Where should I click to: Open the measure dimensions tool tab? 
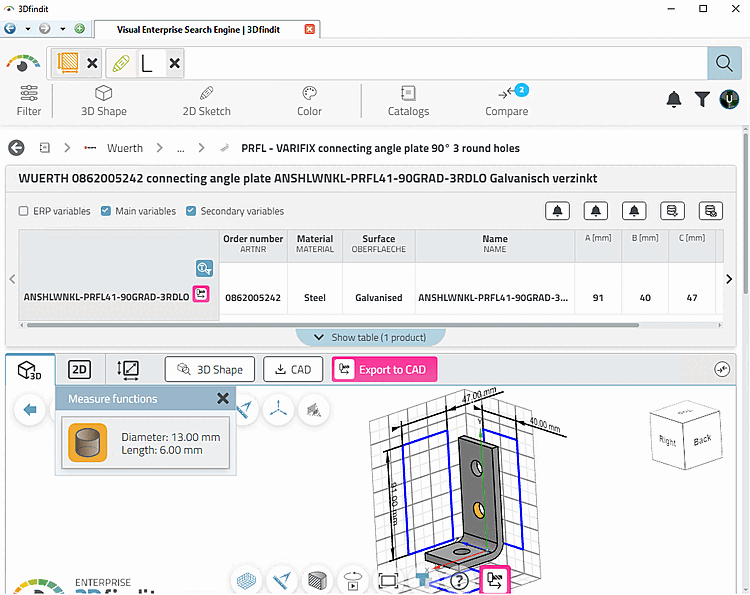(x=128, y=370)
